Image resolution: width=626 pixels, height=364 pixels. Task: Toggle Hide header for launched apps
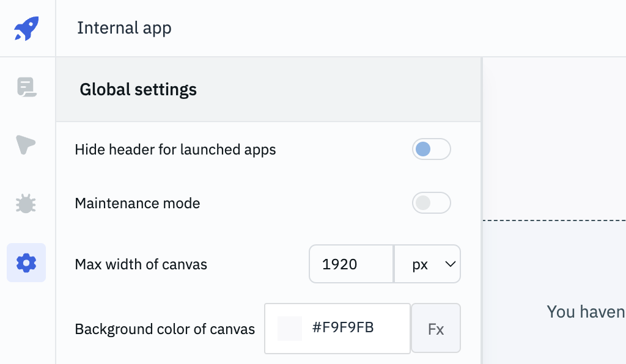[431, 149]
